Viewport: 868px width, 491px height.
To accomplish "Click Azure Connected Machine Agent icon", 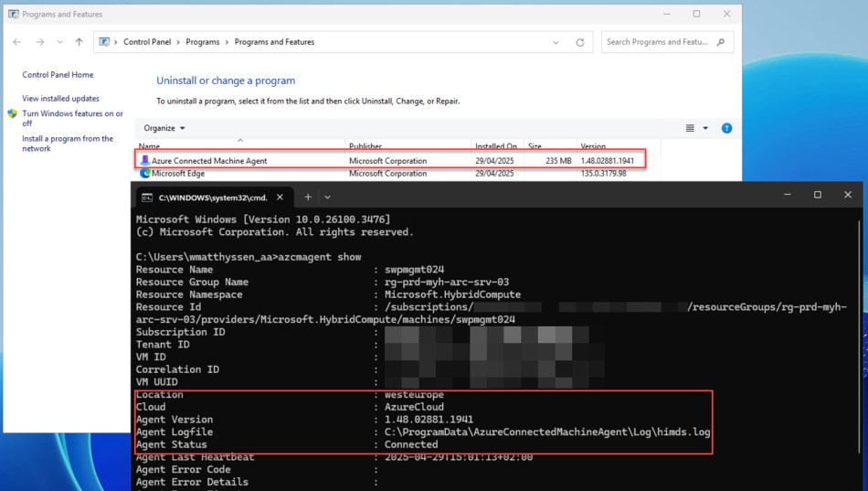I will click(144, 161).
